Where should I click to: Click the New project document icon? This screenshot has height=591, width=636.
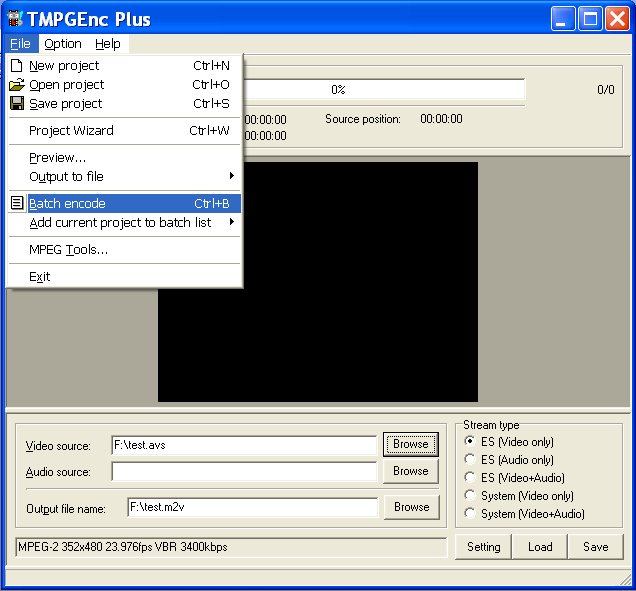tap(17, 65)
